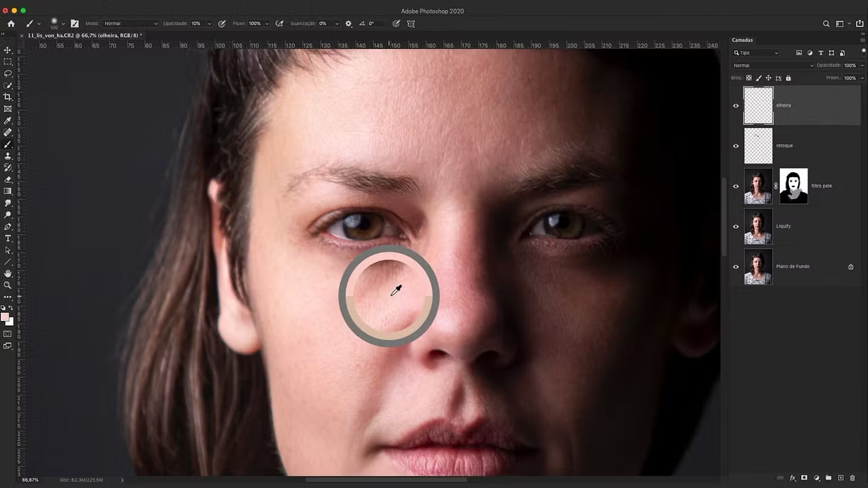Pick the Eyedropper tool
Screen dimensions: 868x488
[8, 121]
